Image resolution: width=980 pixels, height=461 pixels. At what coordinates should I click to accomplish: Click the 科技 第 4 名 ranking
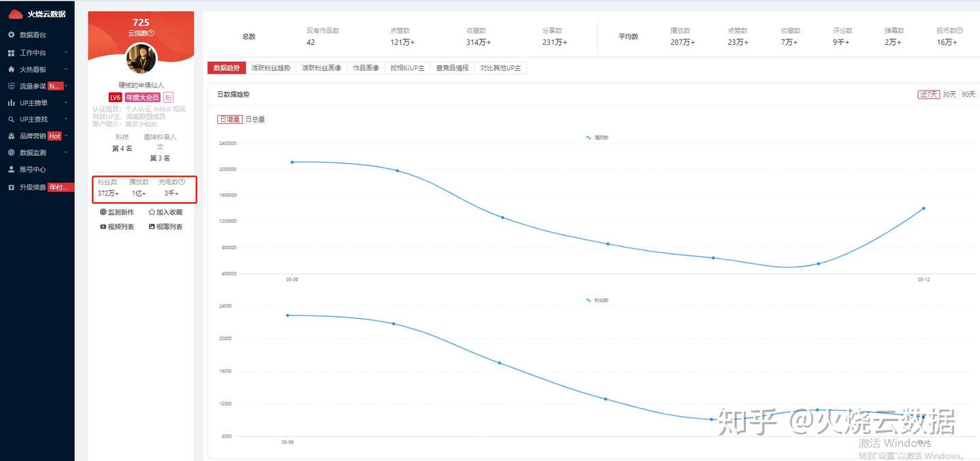coord(122,143)
